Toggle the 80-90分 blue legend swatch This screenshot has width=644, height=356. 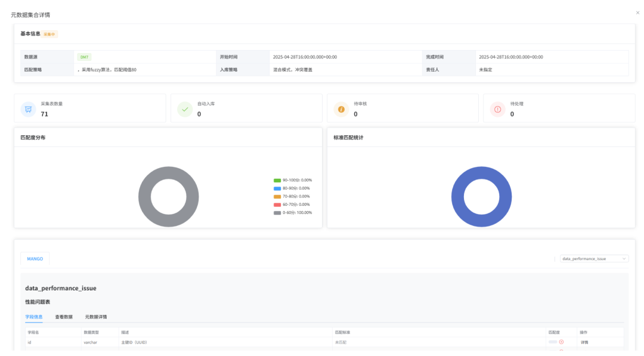coord(277,188)
